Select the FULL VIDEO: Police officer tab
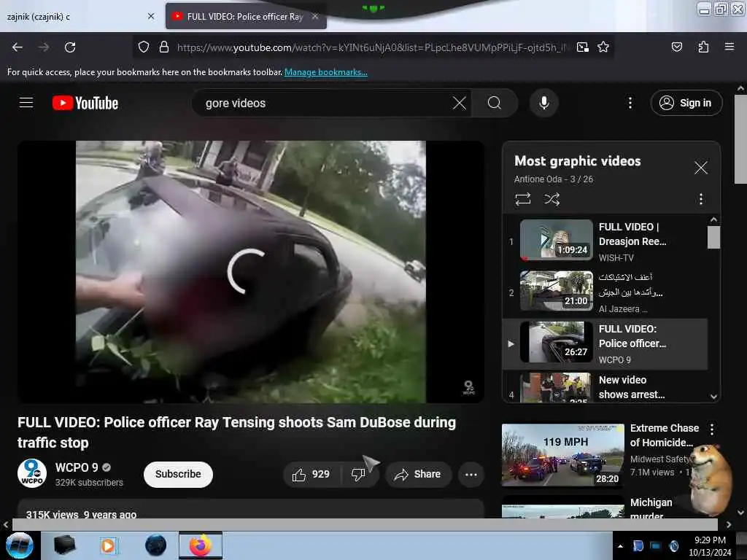The width and height of the screenshot is (747, 560). click(x=246, y=17)
